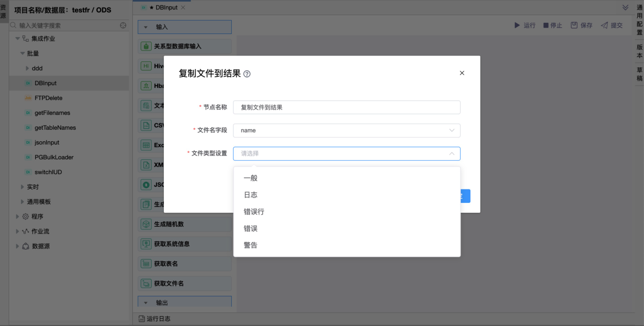Collapse the 输入 component section
The height and width of the screenshot is (326, 644).
click(x=146, y=27)
